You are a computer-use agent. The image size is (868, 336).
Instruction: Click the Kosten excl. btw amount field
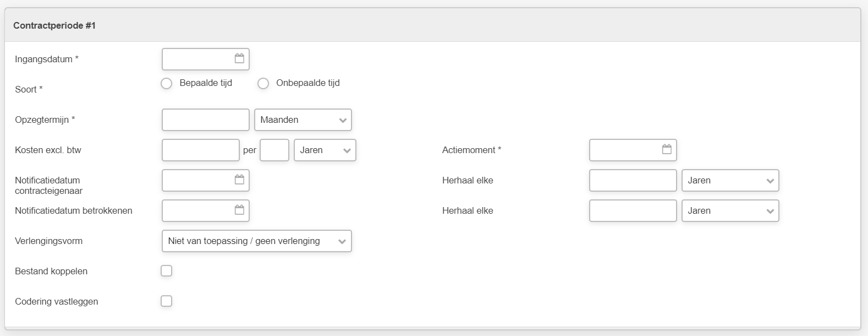(201, 150)
